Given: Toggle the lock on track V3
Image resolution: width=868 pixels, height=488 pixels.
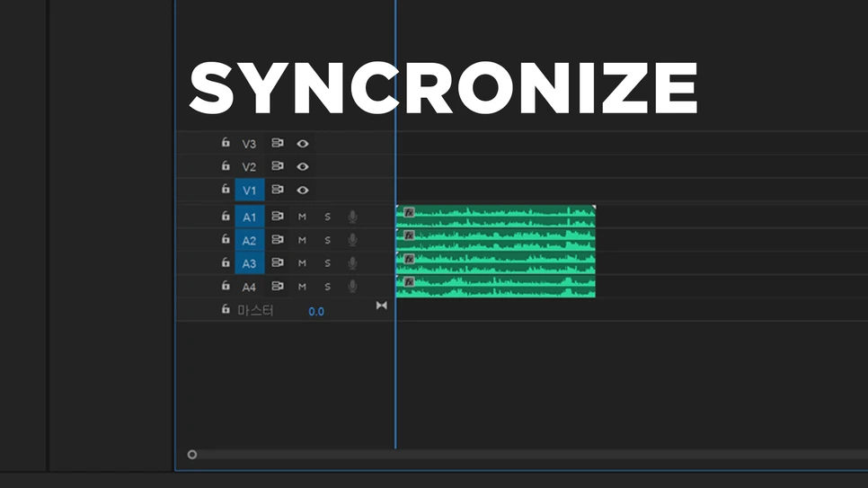Looking at the screenshot, I should tap(226, 142).
